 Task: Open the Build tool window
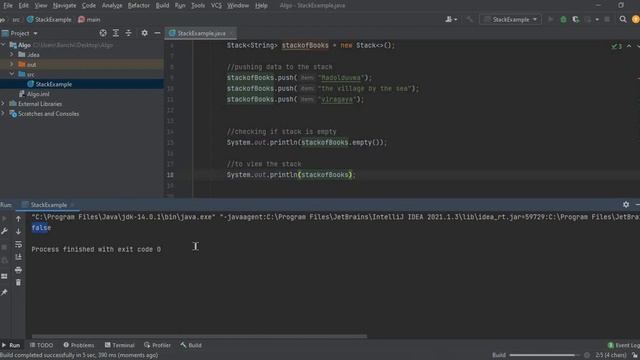click(191, 345)
